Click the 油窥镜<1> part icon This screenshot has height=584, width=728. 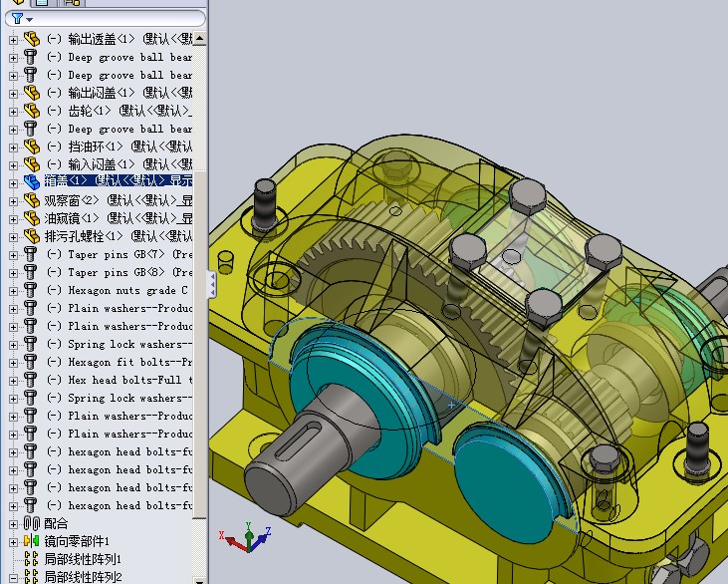[x=32, y=218]
